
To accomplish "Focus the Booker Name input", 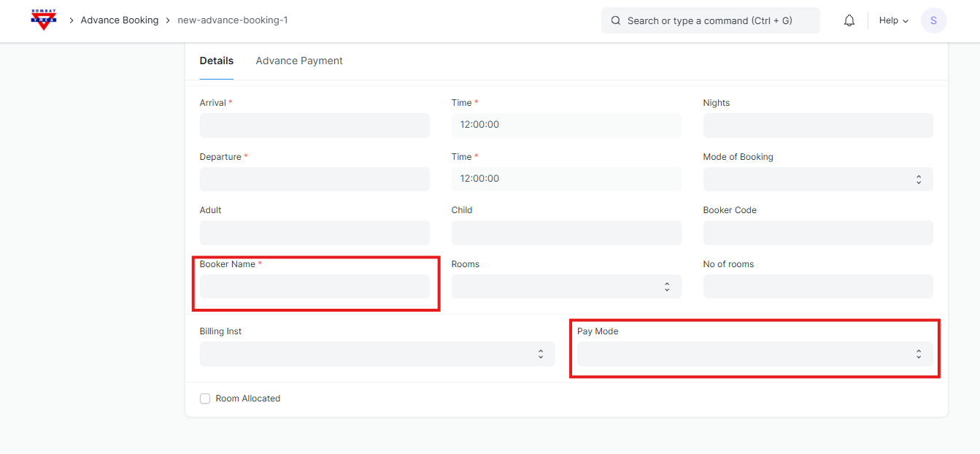I will (315, 287).
